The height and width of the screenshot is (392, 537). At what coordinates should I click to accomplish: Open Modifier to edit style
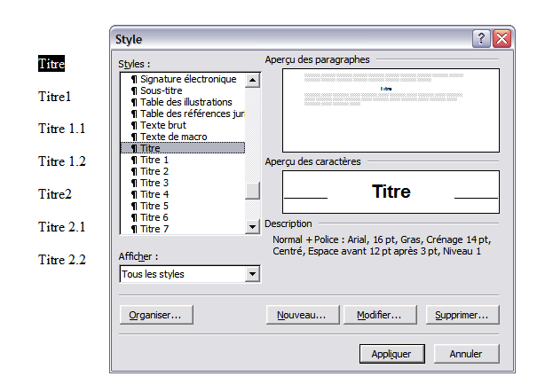click(x=379, y=315)
